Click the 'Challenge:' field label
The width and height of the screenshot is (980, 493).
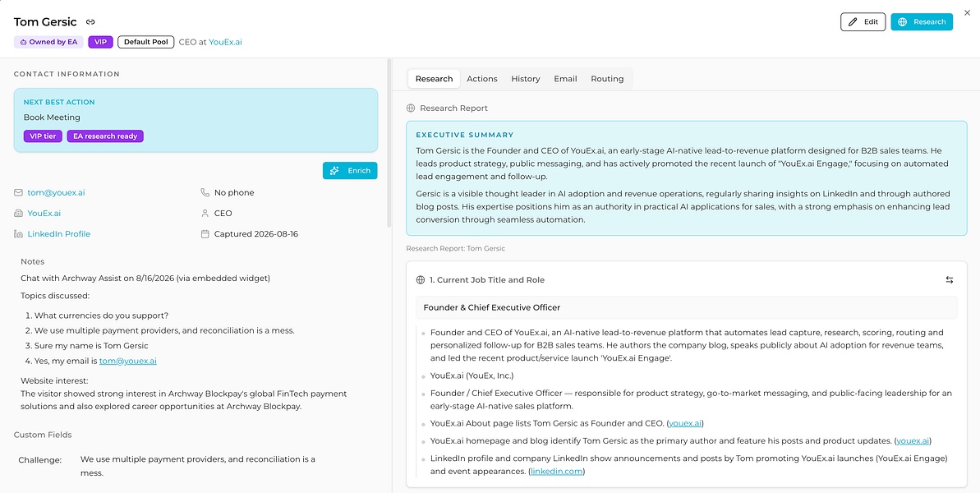(x=40, y=460)
